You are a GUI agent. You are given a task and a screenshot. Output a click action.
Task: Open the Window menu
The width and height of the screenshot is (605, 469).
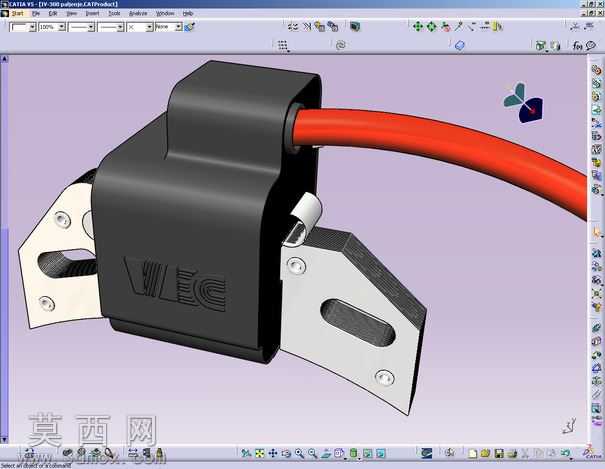pos(165,13)
